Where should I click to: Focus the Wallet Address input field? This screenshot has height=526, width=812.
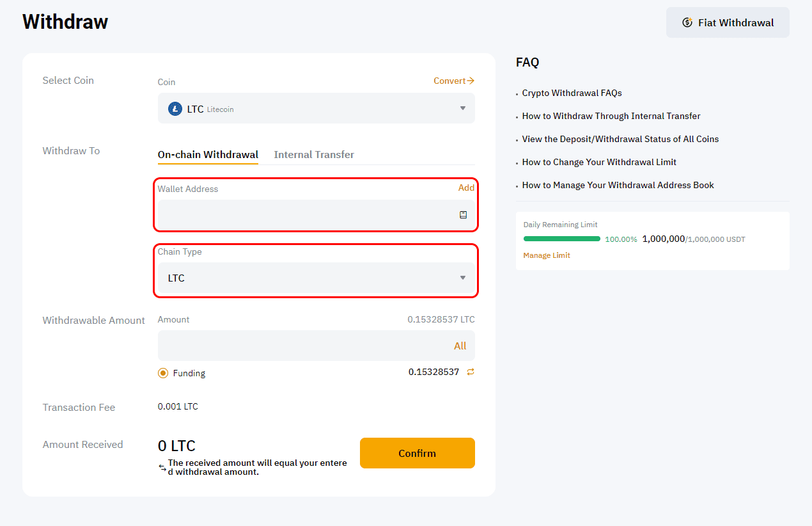click(x=316, y=215)
